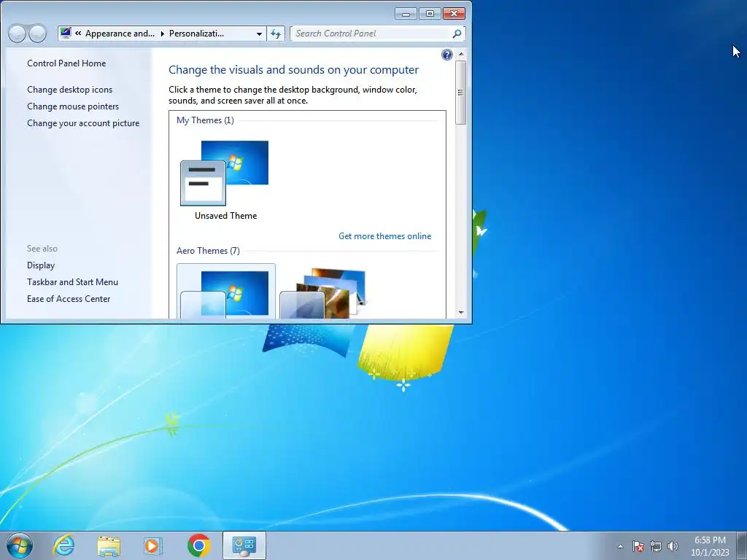This screenshot has height=560, width=747.
Task: Open the Display link under See also
Action: (41, 265)
